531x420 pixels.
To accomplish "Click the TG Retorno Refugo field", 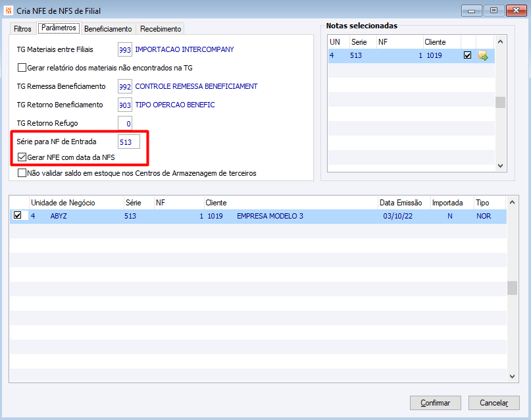I will point(124,123).
